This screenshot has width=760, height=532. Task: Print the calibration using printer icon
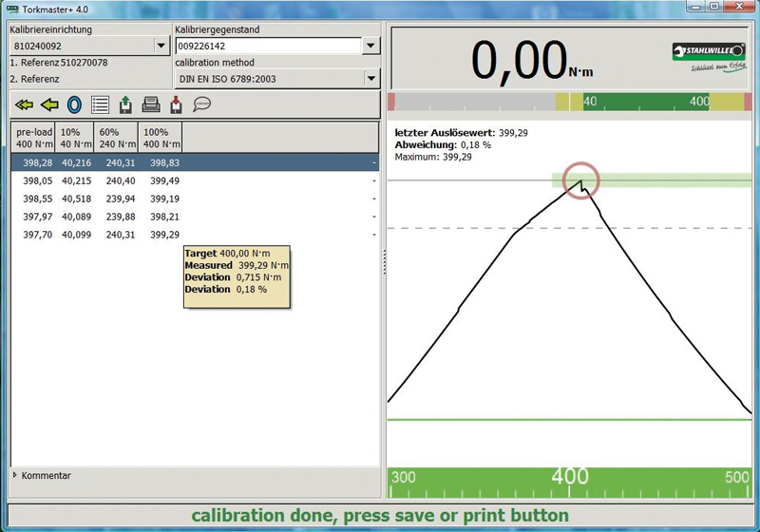[151, 104]
